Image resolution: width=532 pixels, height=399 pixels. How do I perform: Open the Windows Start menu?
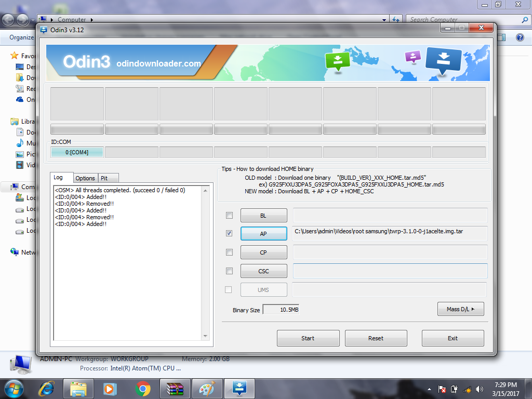pyautogui.click(x=14, y=389)
